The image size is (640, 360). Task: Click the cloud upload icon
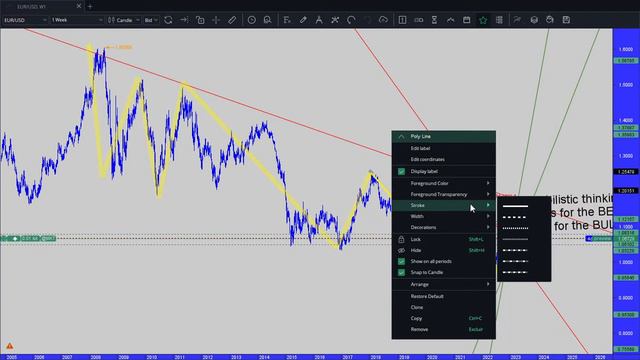point(383,20)
